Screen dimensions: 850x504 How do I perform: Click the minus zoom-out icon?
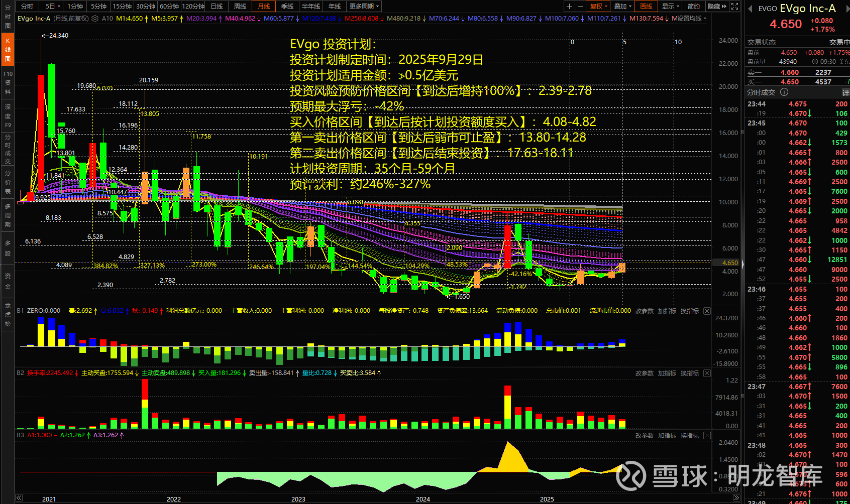point(580,7)
